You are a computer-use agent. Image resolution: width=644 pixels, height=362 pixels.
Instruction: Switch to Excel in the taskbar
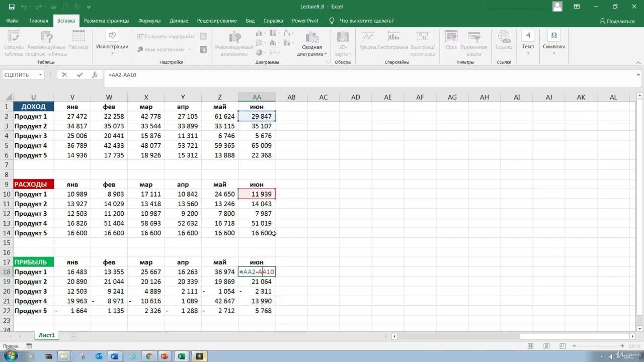tap(181, 356)
